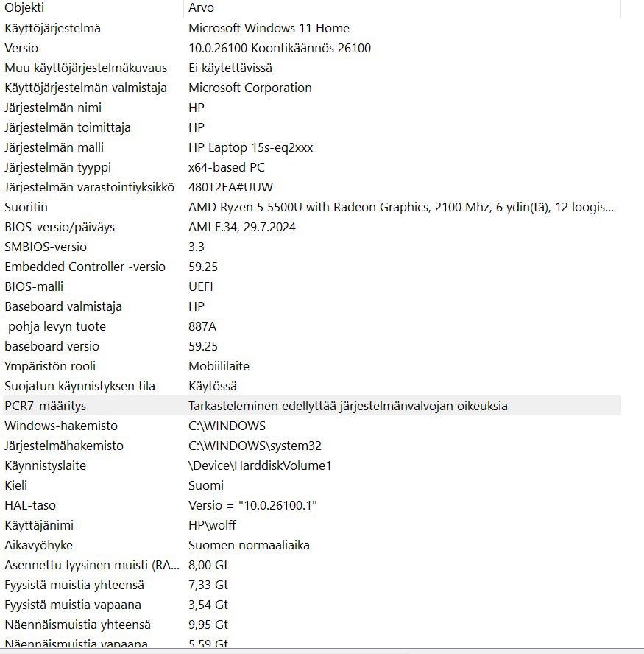644x654 pixels.
Task: Select the Ympäristön rooli row
Action: tap(312, 366)
